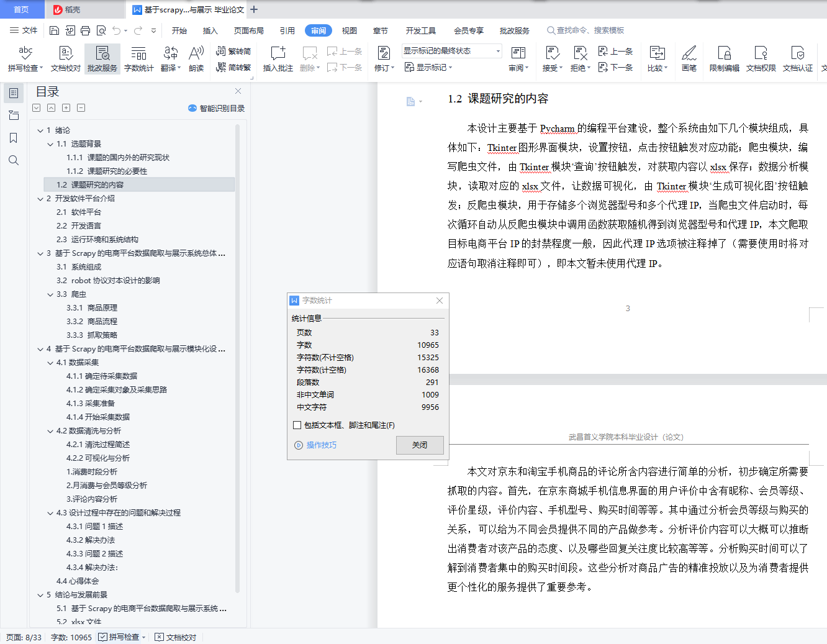Open the 文件 menu
827x644 pixels.
(x=24, y=30)
